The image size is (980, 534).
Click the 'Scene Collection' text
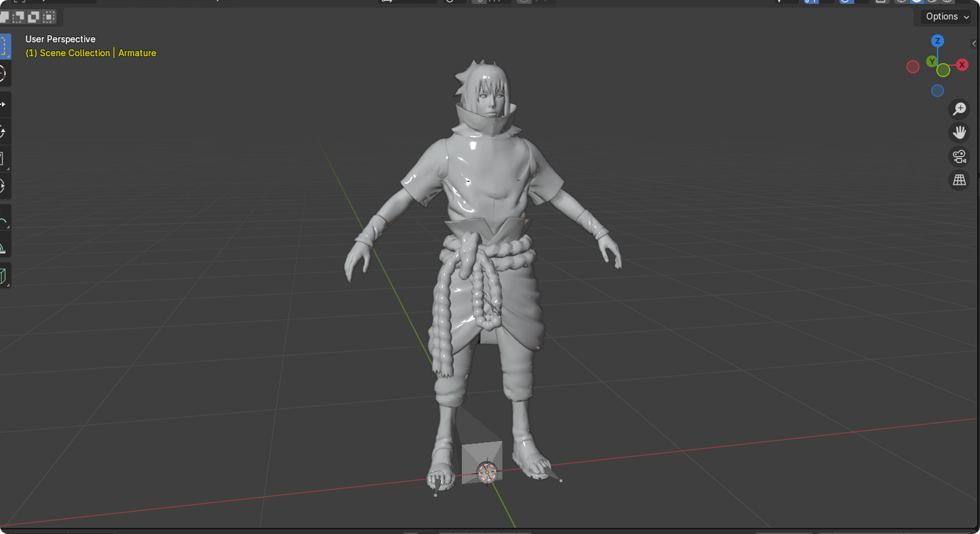pos(74,53)
